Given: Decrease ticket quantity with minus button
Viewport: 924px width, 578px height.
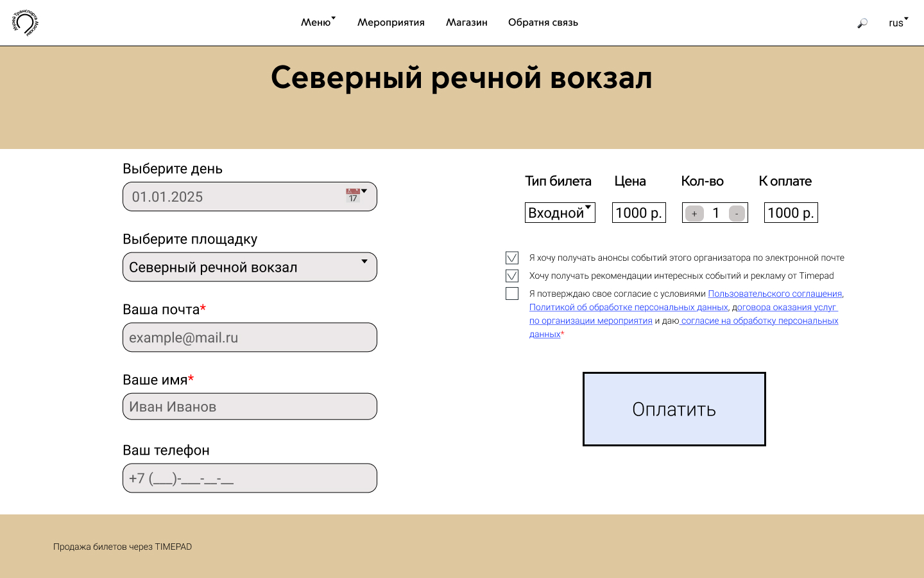Looking at the screenshot, I should click(x=737, y=213).
